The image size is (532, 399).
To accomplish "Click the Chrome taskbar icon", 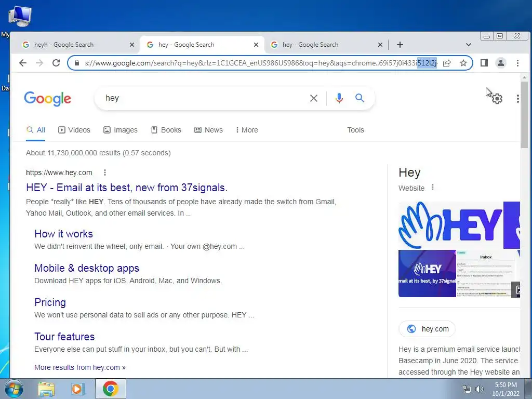I will (111, 389).
